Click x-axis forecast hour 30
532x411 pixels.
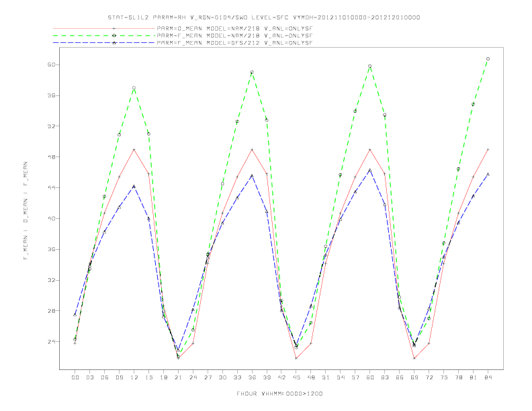[x=222, y=377]
